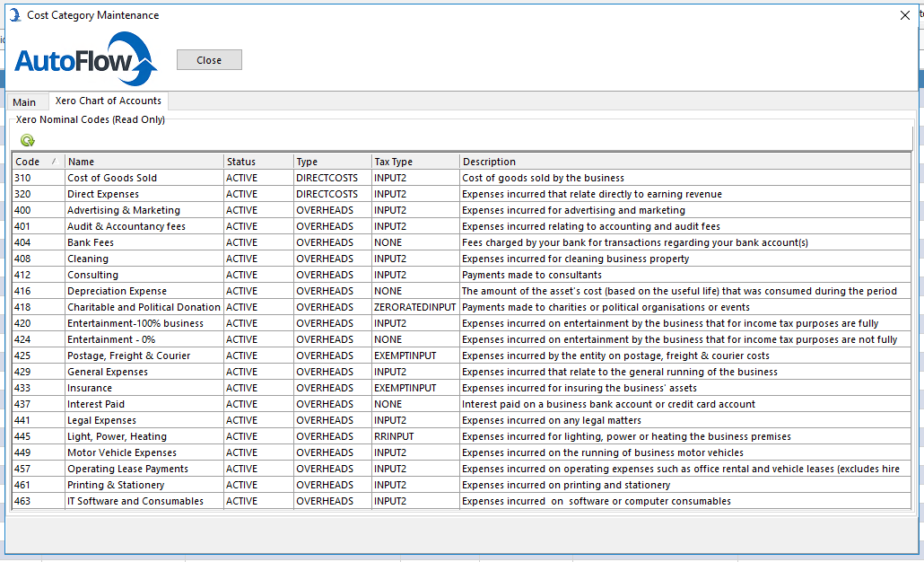This screenshot has width=924, height=562.
Task: Click the title bar app icon
Action: (x=14, y=15)
